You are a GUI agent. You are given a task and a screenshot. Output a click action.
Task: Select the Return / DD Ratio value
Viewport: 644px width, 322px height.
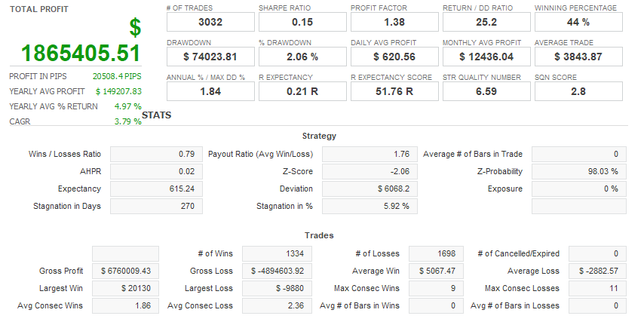[x=486, y=23]
